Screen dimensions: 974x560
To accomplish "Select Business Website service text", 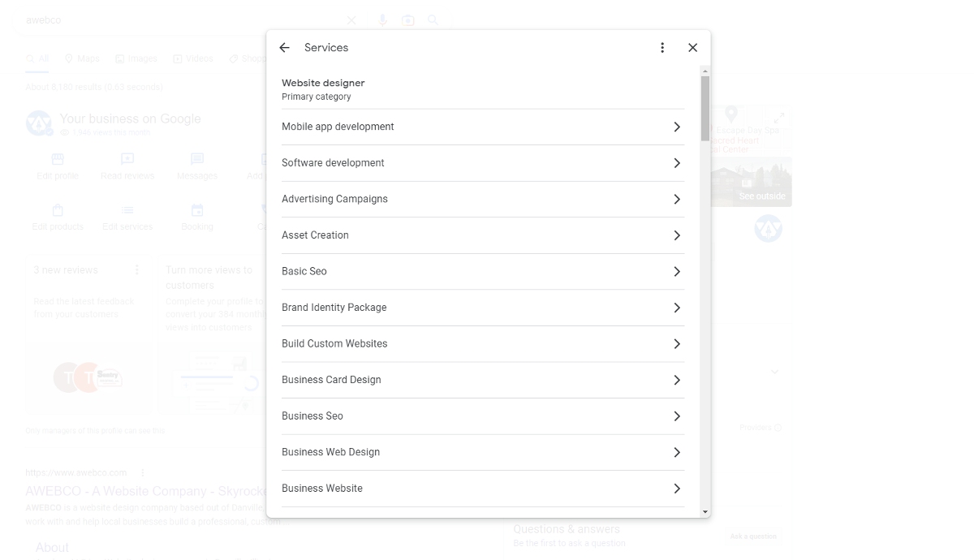I will click(322, 488).
